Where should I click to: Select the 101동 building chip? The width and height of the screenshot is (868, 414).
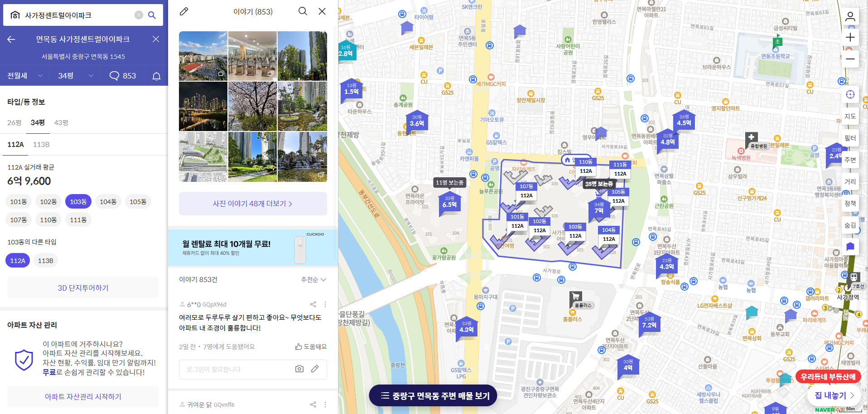click(19, 201)
